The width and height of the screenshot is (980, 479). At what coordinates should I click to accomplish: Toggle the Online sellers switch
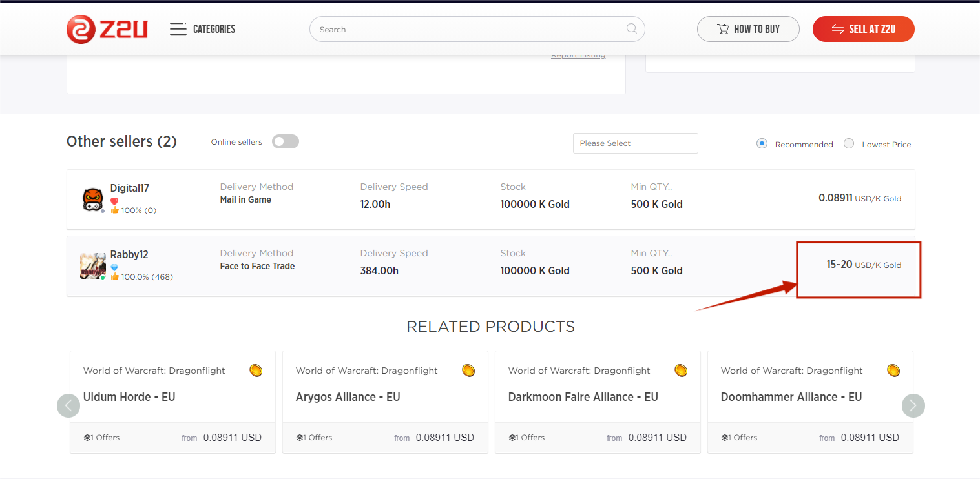point(285,142)
